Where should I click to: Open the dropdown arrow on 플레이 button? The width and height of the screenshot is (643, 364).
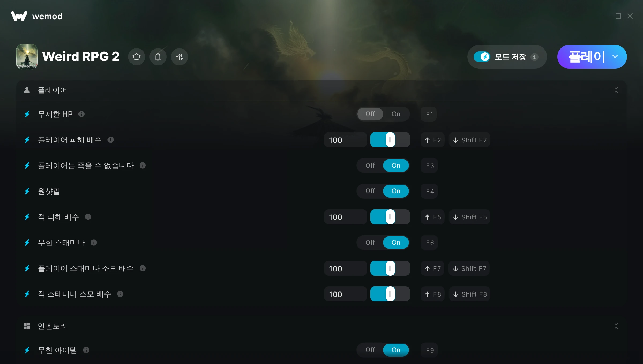[x=615, y=57]
